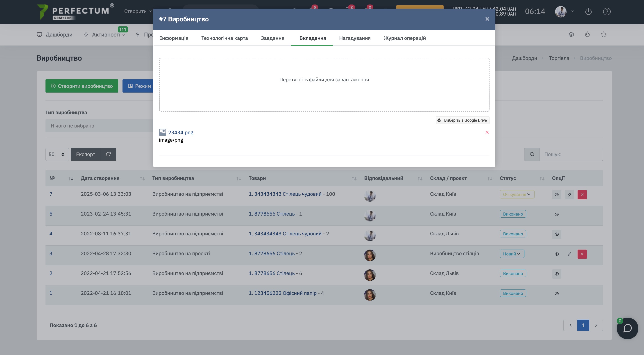The width and height of the screenshot is (644, 355).
Task: Open production number 5 link
Action: pos(51,214)
